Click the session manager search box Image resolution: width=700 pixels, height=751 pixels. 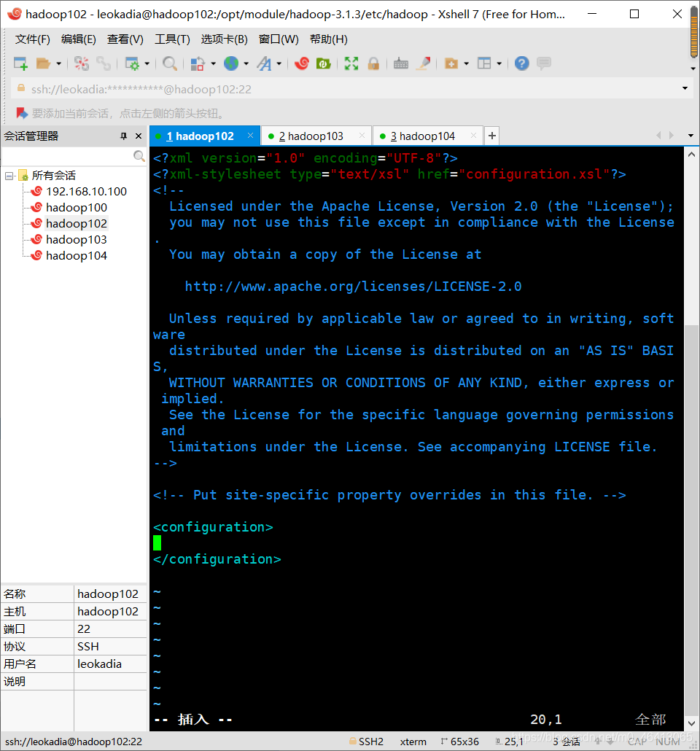pyautogui.click(x=67, y=156)
